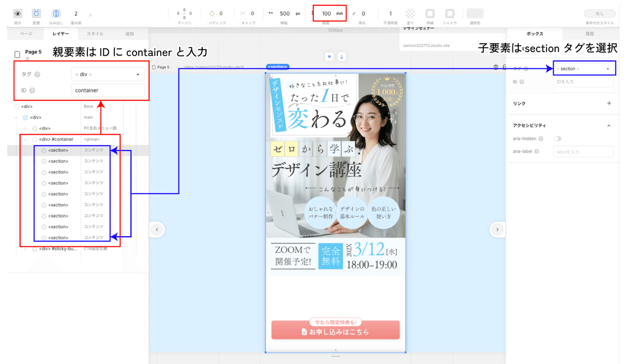Viewport: 632px width, 364px height.
Task: Click the シャドウ shadow icon
Action: pos(449,12)
